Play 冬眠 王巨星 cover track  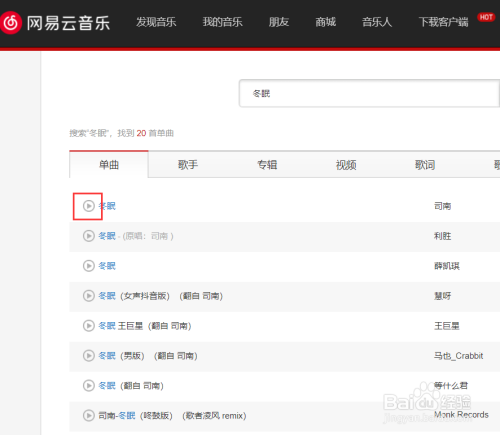click(x=89, y=326)
